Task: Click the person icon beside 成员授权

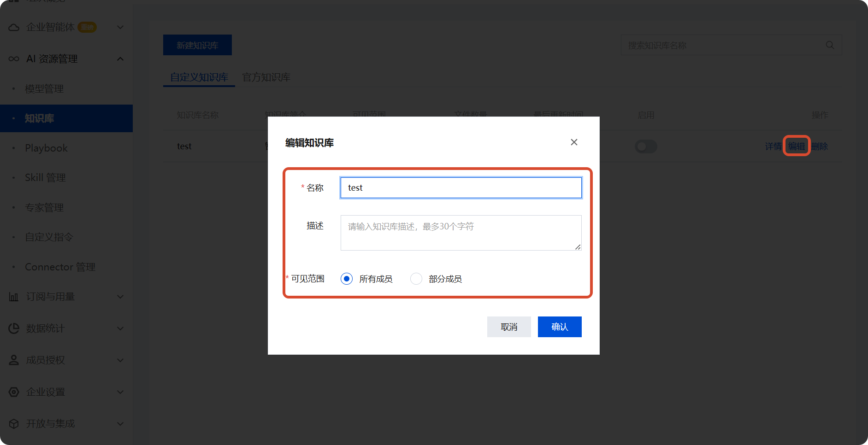Action: (x=14, y=360)
